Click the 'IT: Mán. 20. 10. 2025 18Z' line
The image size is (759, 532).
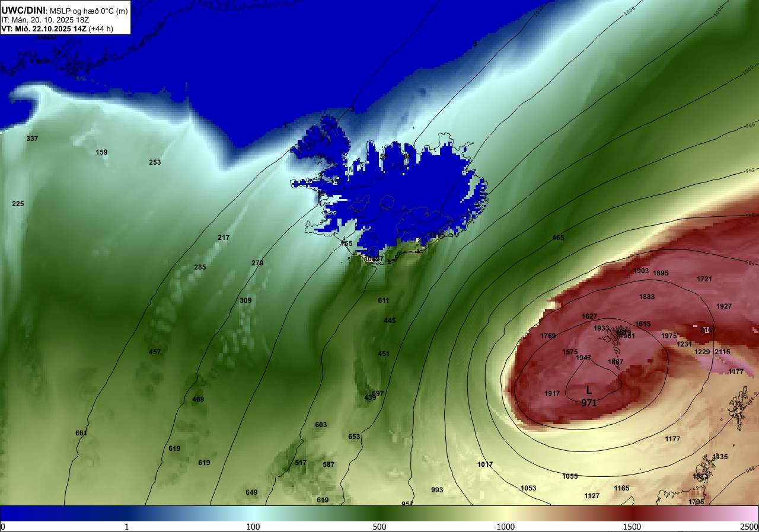44,20
